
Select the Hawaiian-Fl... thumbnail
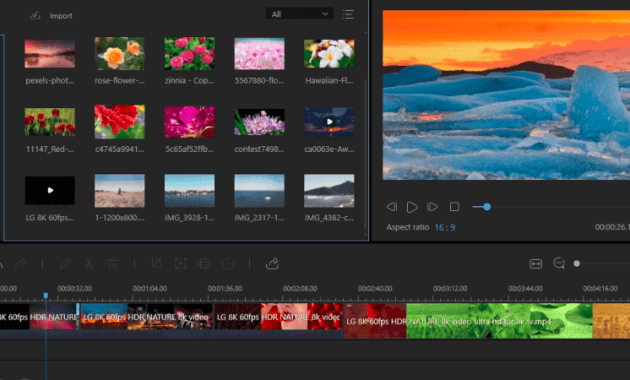click(329, 53)
